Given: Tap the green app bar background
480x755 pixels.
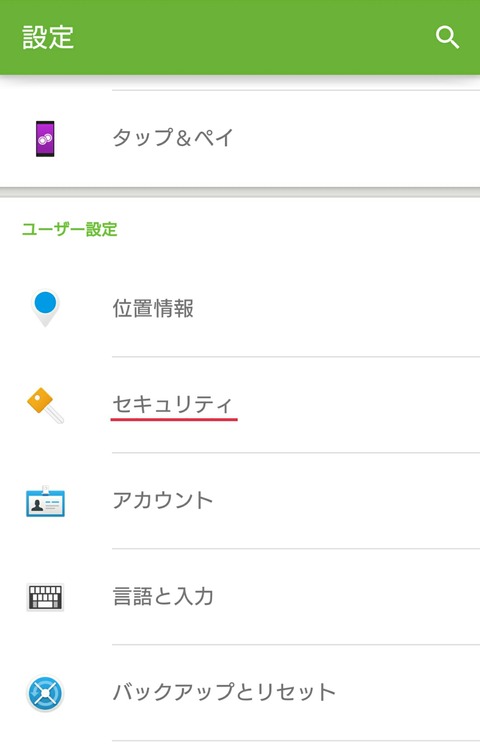Looking at the screenshot, I should pos(240,38).
